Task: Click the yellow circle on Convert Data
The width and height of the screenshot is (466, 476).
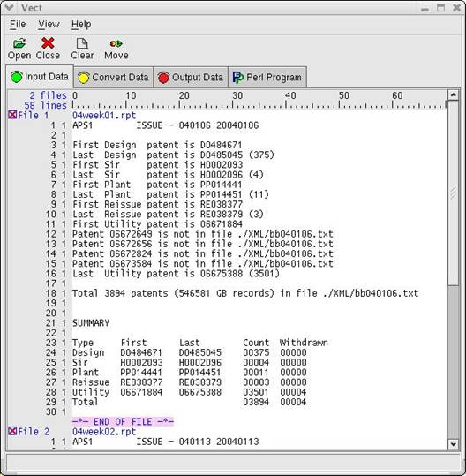Action: pos(84,78)
